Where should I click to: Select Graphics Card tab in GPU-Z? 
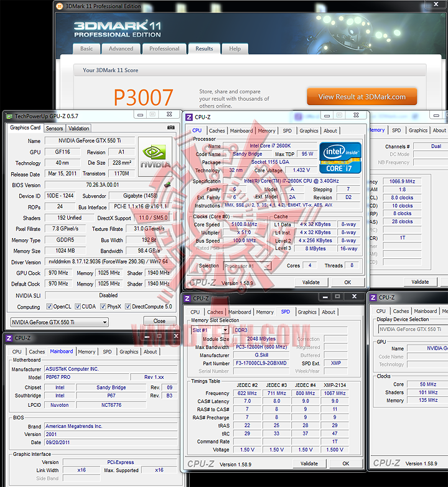tap(25, 128)
